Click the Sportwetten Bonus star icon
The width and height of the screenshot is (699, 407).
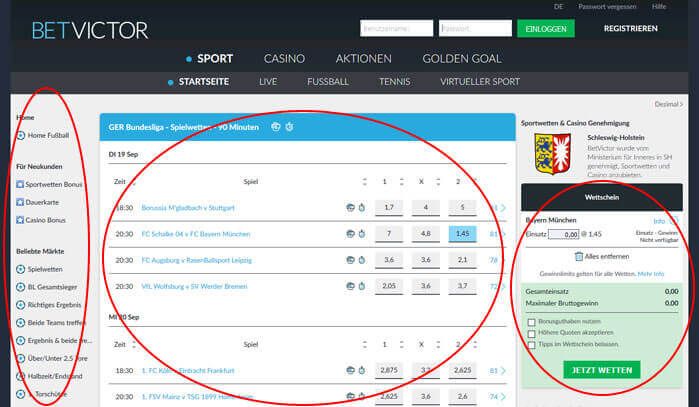(x=20, y=184)
